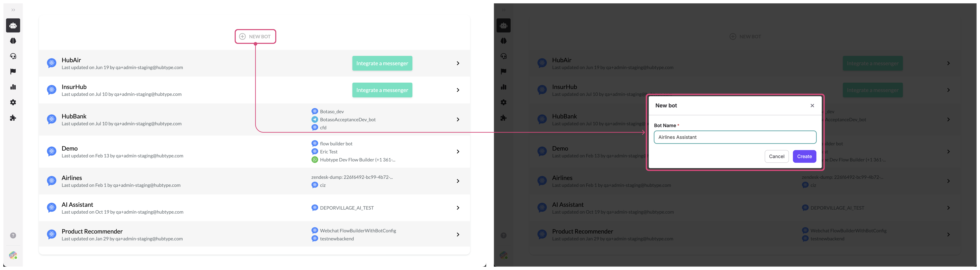Open the undimmed Product Recommender row arrow
This screenshot has width=980, height=270.
point(458,235)
